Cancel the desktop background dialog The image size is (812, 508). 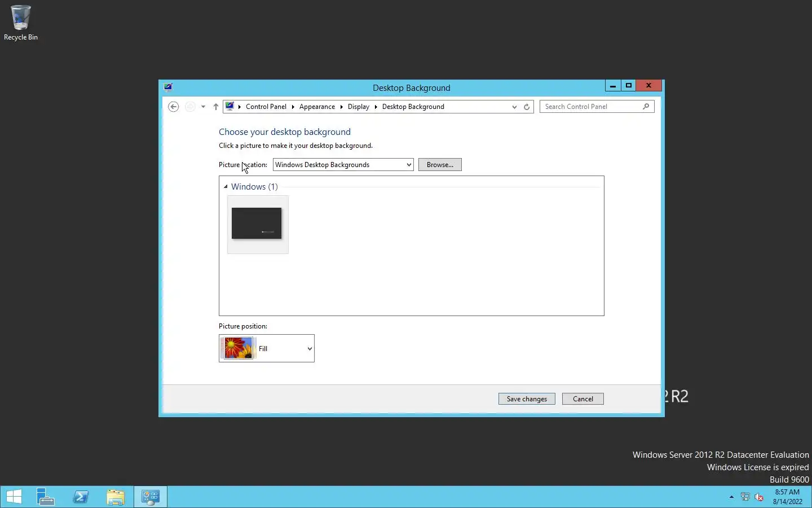pos(583,399)
